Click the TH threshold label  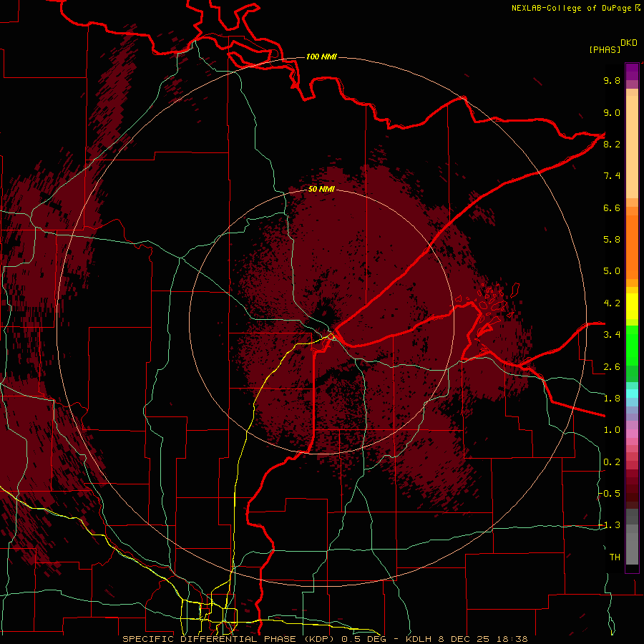click(x=615, y=557)
